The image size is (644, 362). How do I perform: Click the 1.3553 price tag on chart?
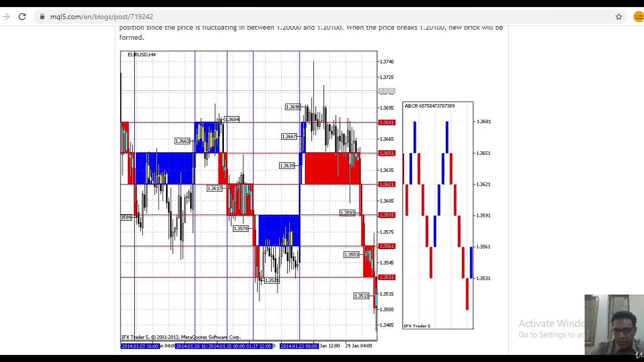[x=351, y=255]
